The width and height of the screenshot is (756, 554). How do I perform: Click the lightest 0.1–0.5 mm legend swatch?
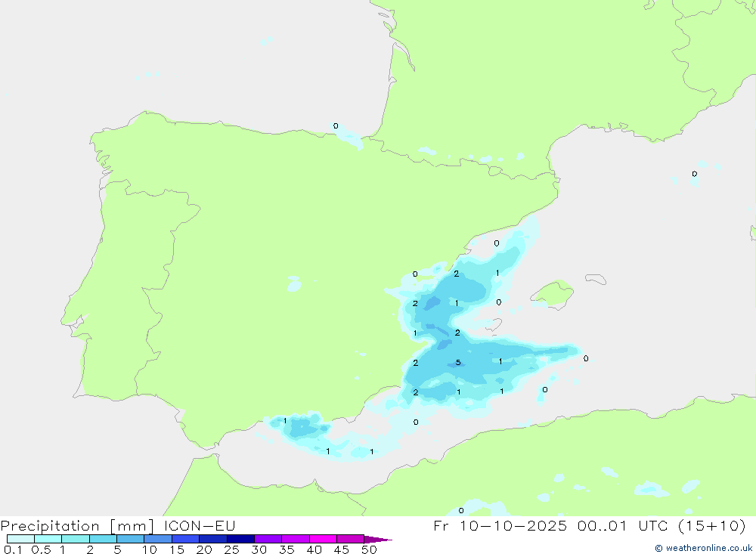tap(20, 539)
